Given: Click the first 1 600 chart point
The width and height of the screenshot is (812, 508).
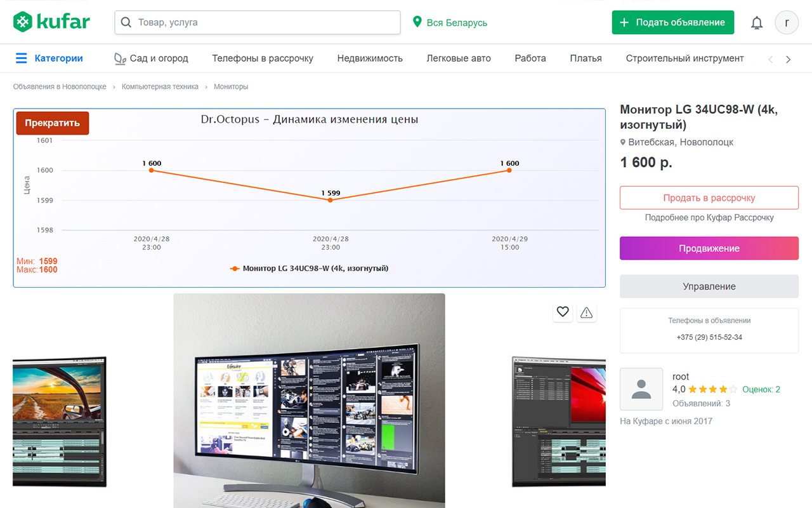Looking at the screenshot, I should click(151, 170).
